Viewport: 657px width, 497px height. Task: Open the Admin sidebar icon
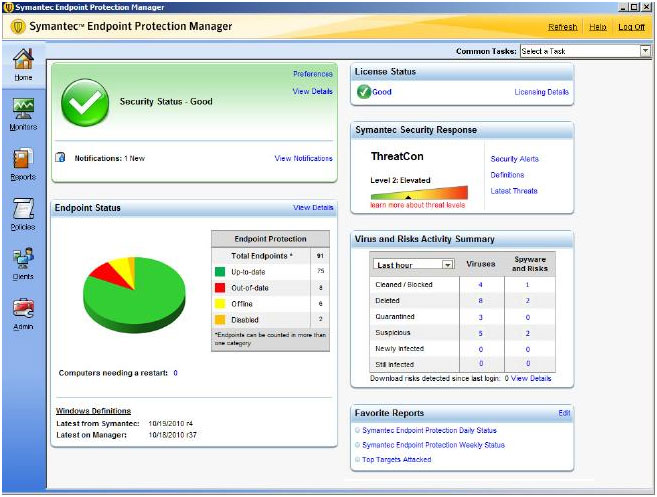pos(23,310)
